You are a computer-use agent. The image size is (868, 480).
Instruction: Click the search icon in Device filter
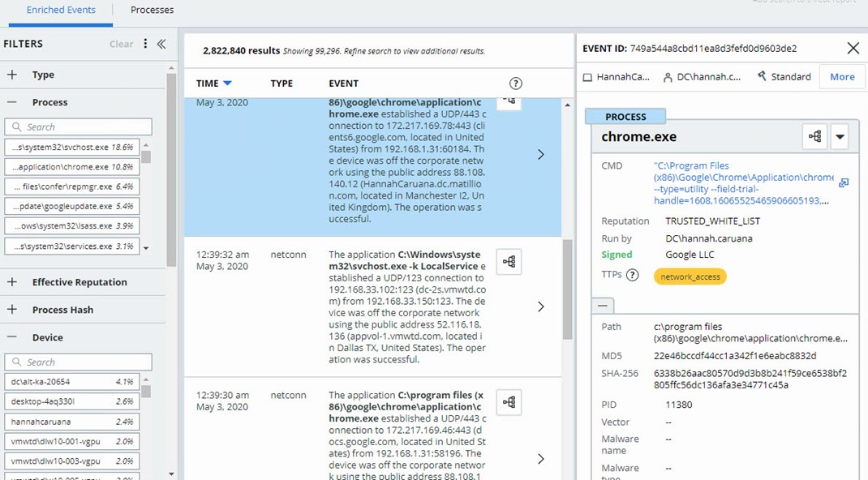16,362
